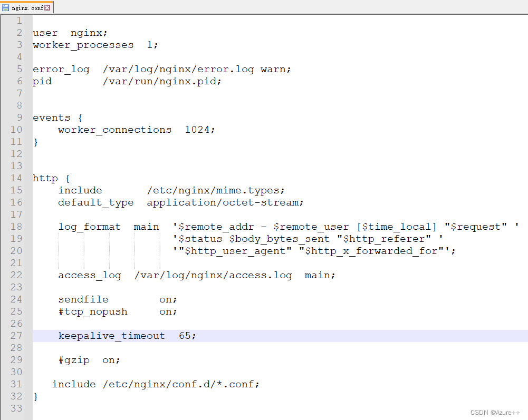Click line number 22 in the margin
The height and width of the screenshot is (420, 528).
click(x=16, y=275)
